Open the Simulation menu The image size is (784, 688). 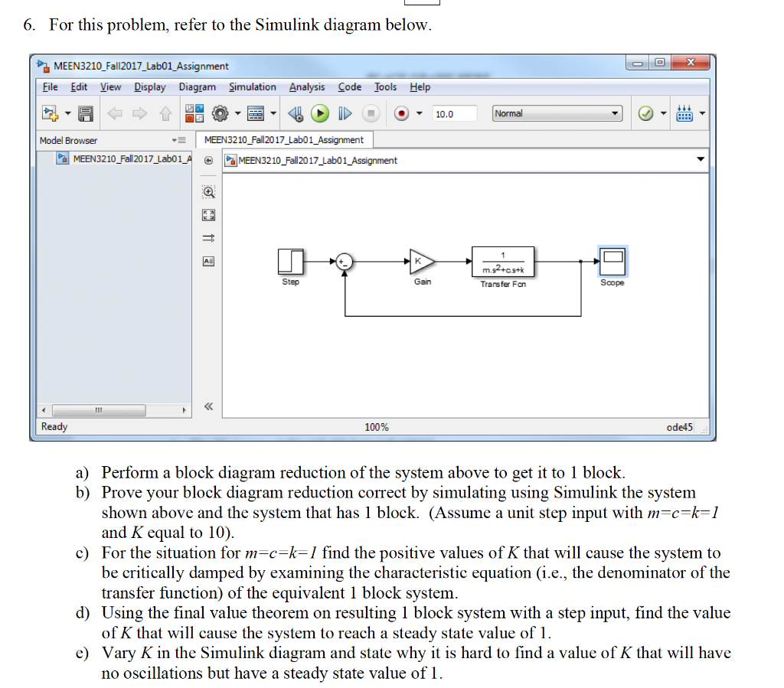pos(253,87)
